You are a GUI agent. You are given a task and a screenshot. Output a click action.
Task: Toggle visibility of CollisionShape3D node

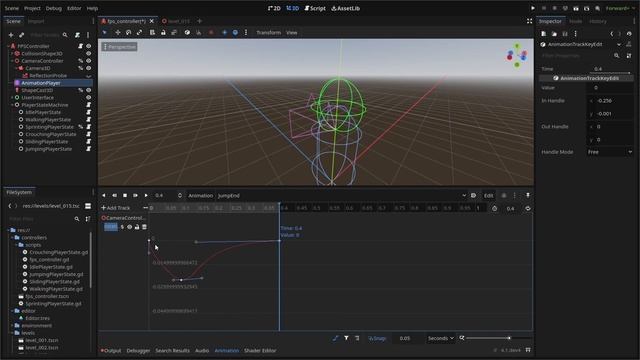[x=89, y=53]
